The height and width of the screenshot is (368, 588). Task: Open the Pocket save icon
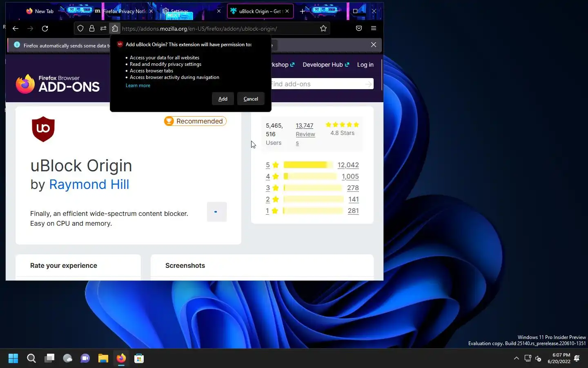tap(359, 28)
